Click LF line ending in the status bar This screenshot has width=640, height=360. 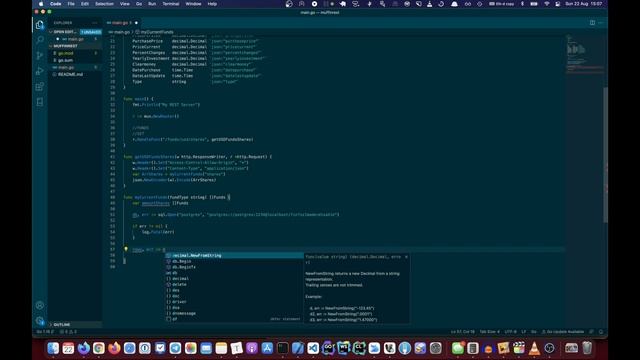tap(524, 332)
